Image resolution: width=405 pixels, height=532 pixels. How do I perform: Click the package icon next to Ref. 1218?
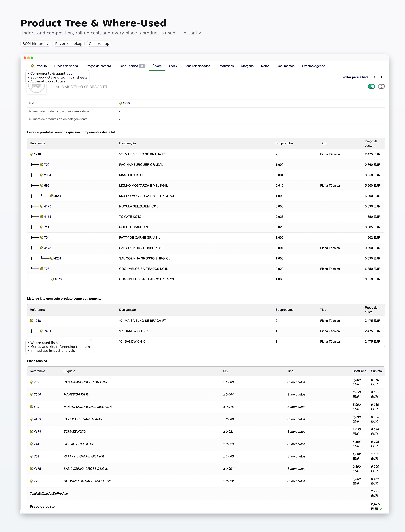click(x=120, y=103)
